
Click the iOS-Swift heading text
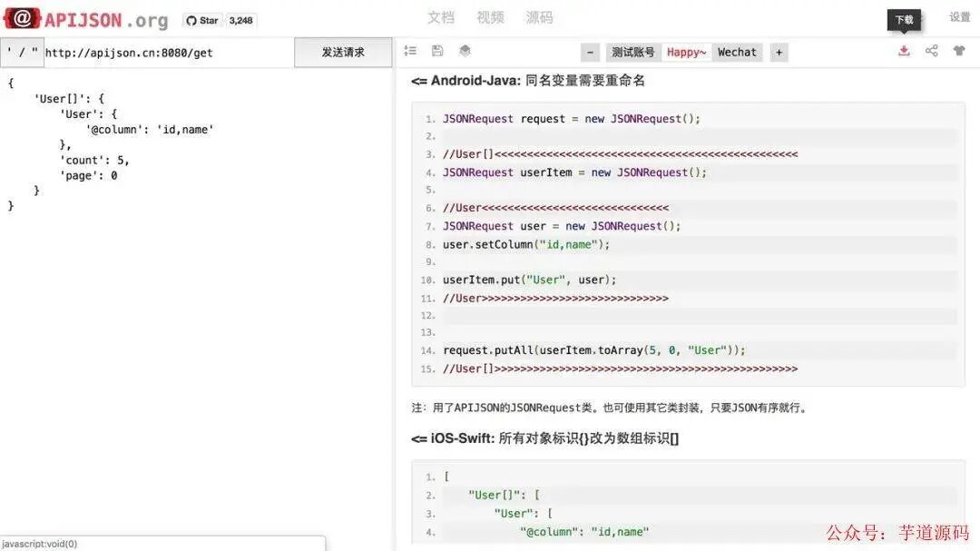[545, 438]
